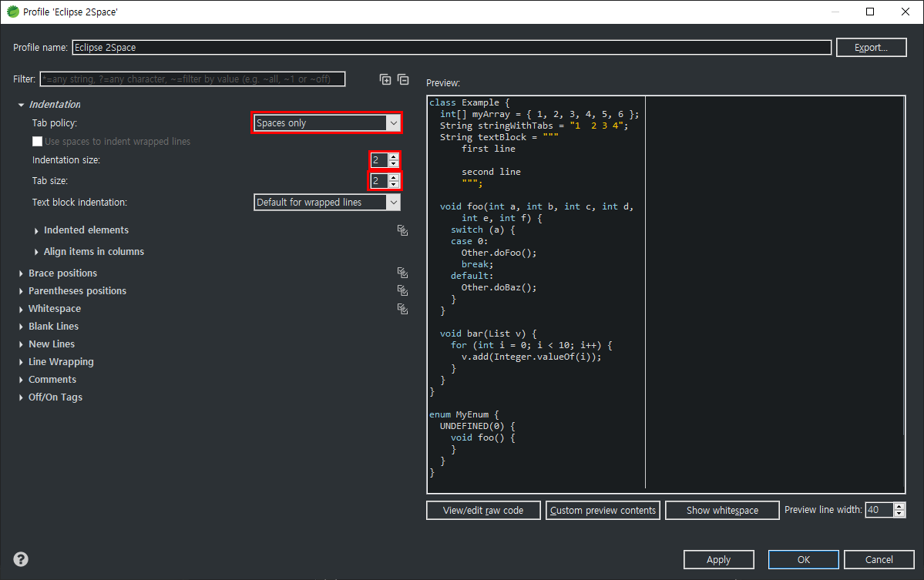Confirm with the OK button

click(803, 559)
